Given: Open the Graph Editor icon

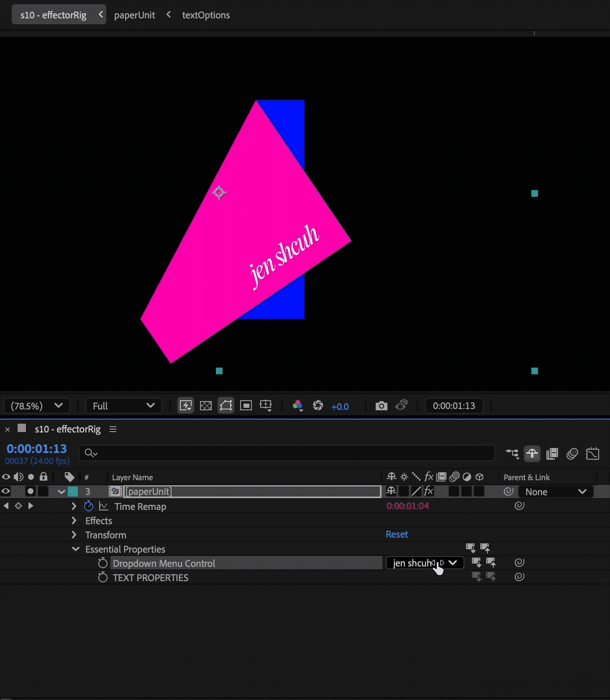Looking at the screenshot, I should coord(592,453).
